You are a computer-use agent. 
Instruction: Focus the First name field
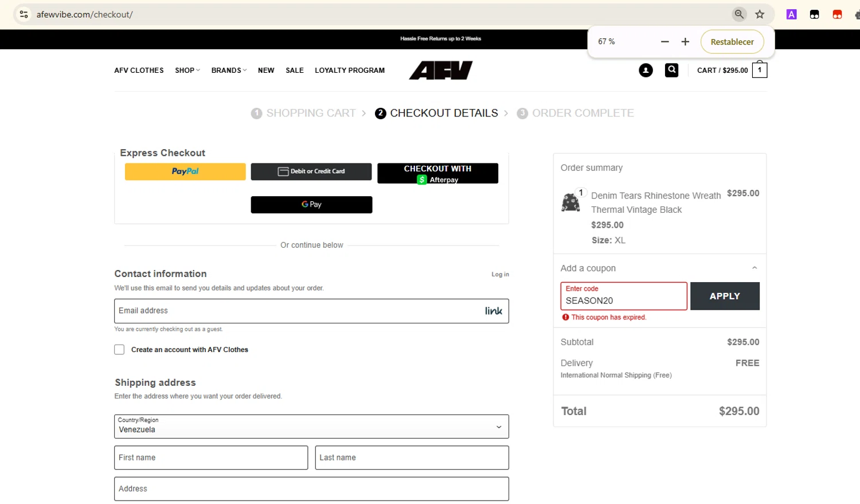[x=211, y=458]
